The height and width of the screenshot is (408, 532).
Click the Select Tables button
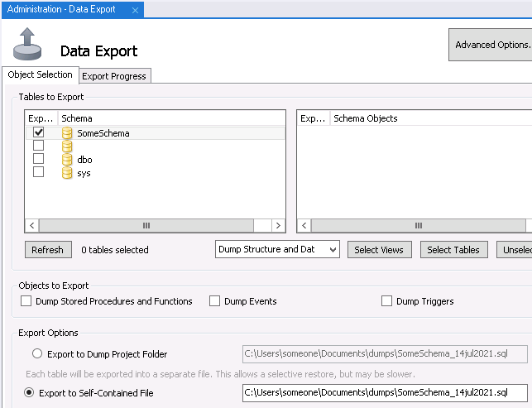(x=453, y=250)
